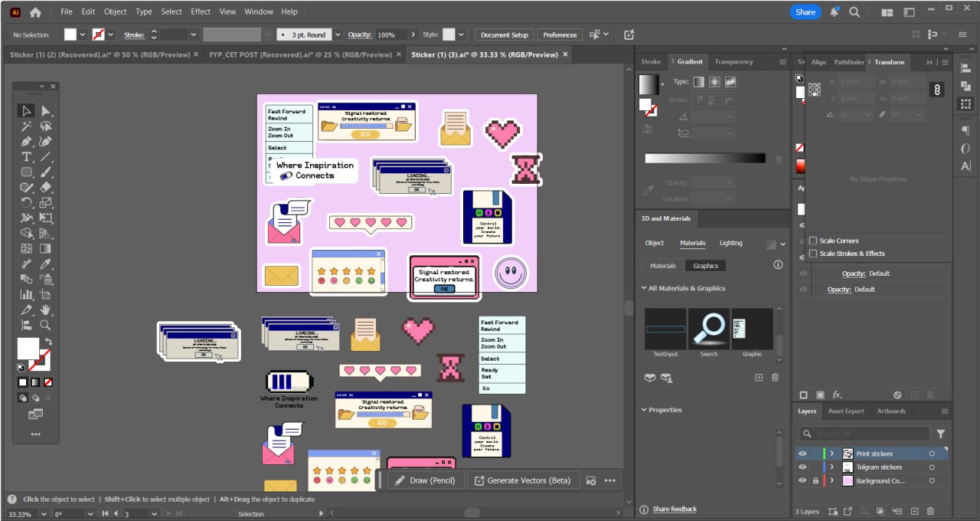Hide the Print stickers layer
This screenshot has height=521, width=980.
pos(802,454)
